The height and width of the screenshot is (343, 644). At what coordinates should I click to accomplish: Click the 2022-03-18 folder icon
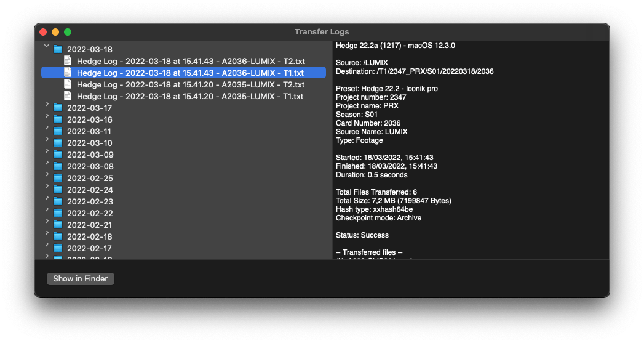(x=58, y=49)
